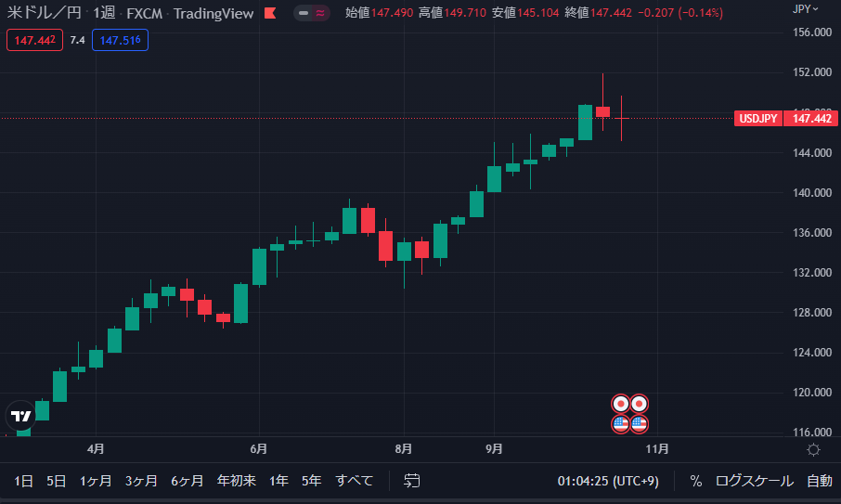Select the すべて time range
This screenshot has width=841, height=504.
[354, 481]
